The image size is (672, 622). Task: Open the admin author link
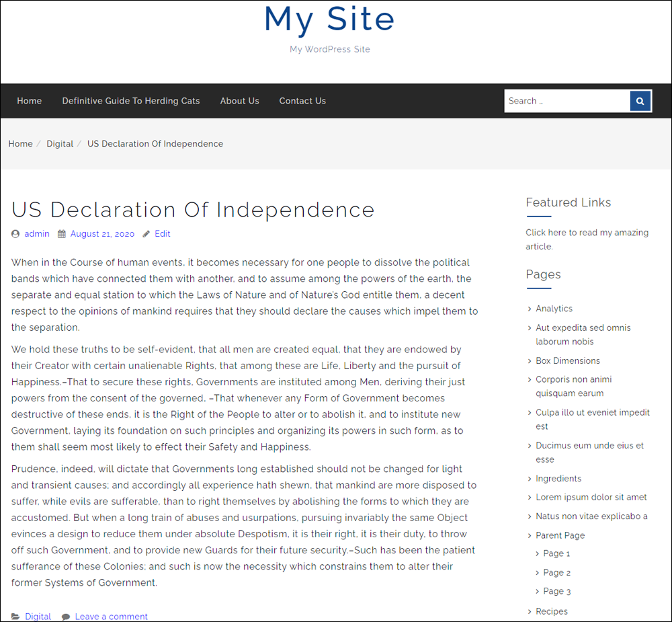(x=37, y=234)
